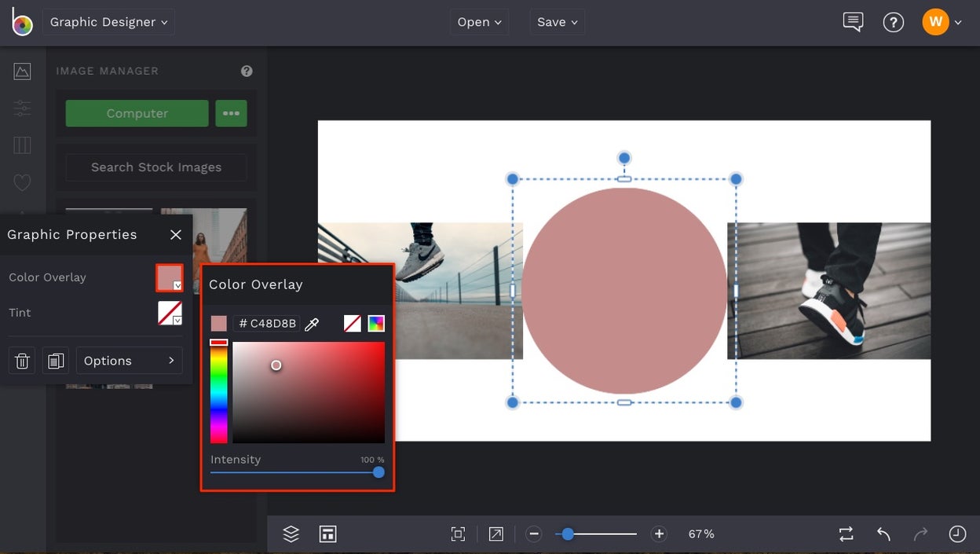The image size is (980, 554).
Task: Open the Open dropdown menu
Action: (x=479, y=22)
